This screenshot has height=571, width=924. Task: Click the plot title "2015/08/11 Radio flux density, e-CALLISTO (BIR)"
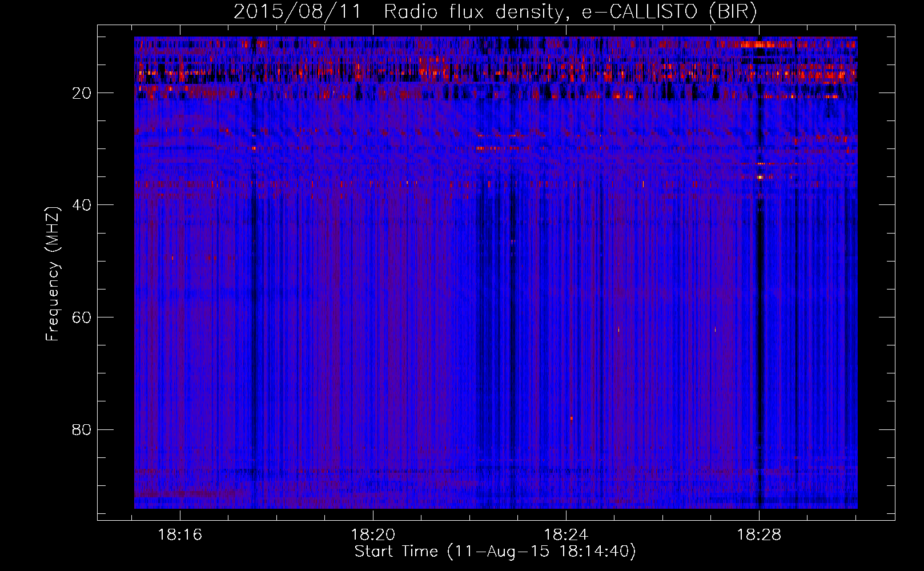[x=495, y=12]
